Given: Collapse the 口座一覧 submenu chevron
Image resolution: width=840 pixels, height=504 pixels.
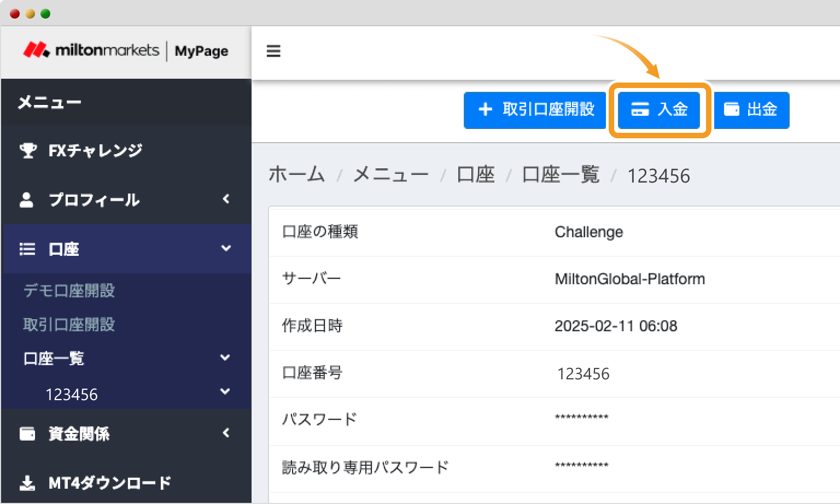Looking at the screenshot, I should tap(225, 358).
